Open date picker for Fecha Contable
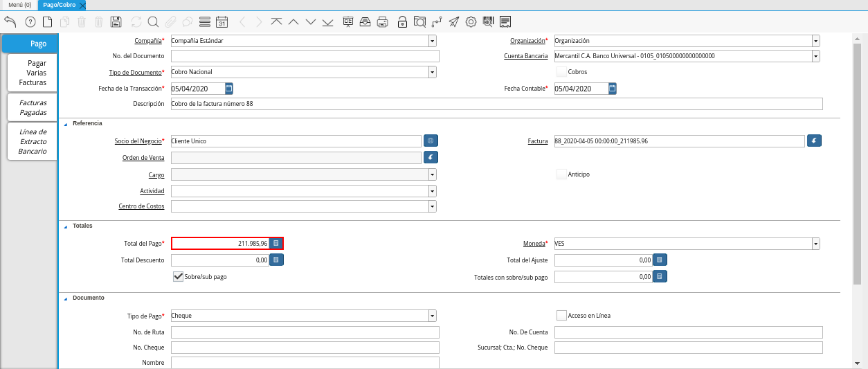This screenshot has height=369, width=868. pos(613,89)
